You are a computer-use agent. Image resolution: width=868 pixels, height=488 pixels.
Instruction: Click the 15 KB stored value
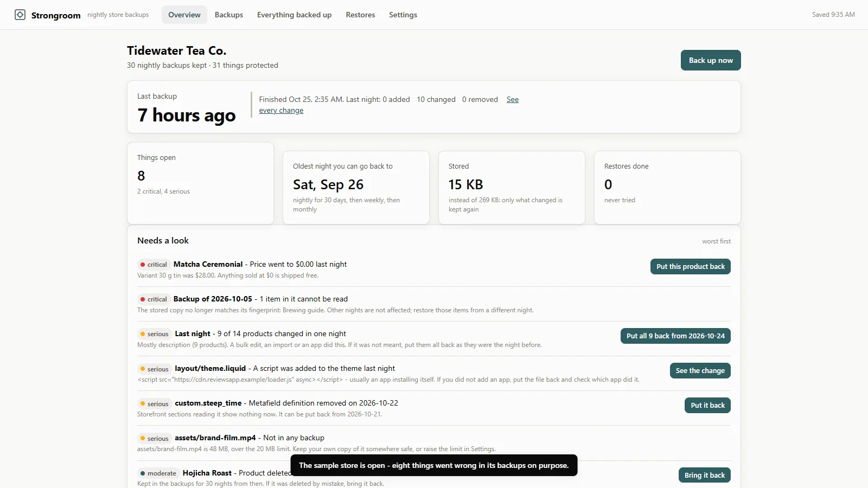pos(465,184)
